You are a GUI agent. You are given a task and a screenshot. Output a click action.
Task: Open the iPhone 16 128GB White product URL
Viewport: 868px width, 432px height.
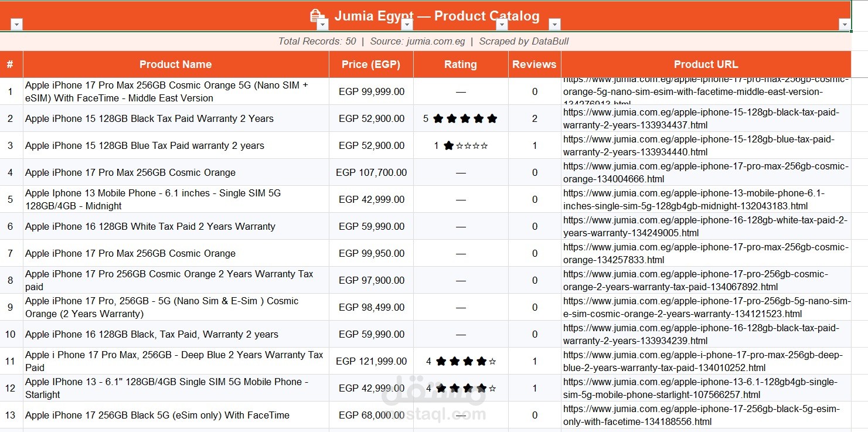pos(705,226)
